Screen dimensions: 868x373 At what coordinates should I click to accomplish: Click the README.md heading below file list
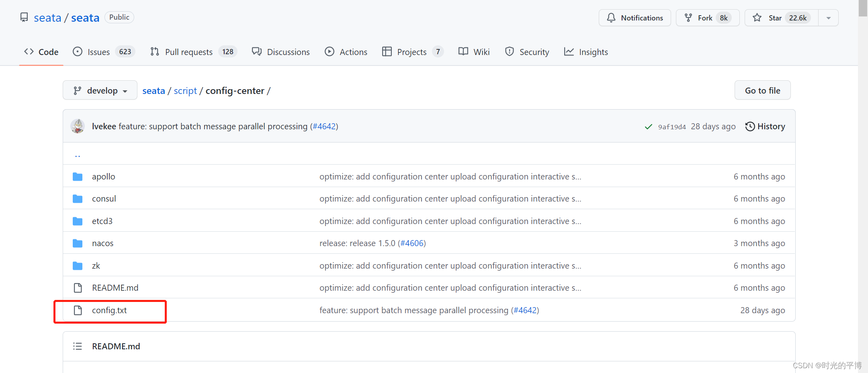coord(116,346)
